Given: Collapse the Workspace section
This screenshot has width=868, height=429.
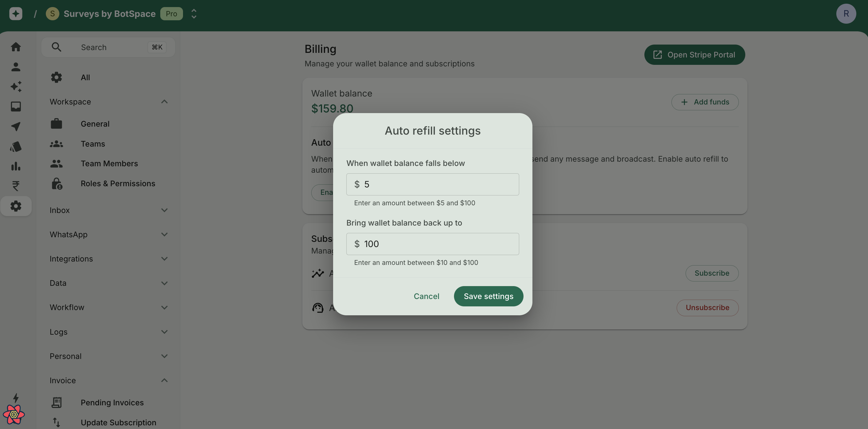Looking at the screenshot, I should [x=164, y=102].
